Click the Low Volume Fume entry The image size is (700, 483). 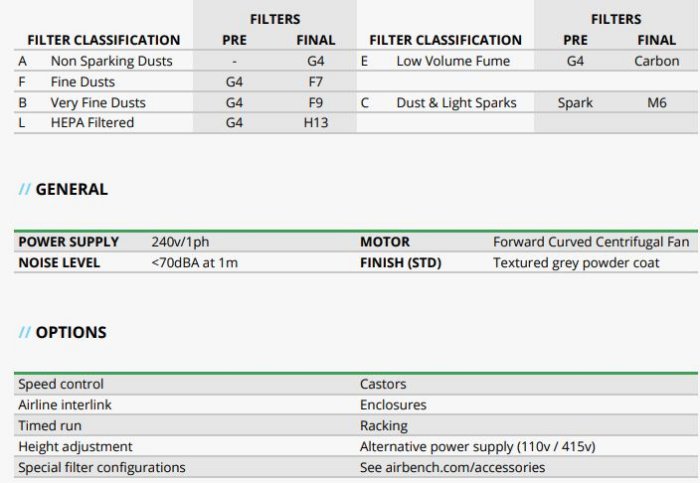point(452,61)
